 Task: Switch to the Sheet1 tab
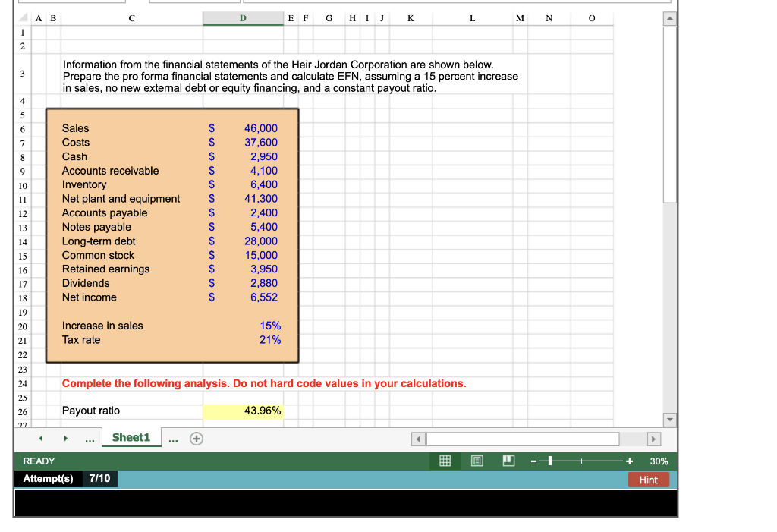[x=131, y=438]
